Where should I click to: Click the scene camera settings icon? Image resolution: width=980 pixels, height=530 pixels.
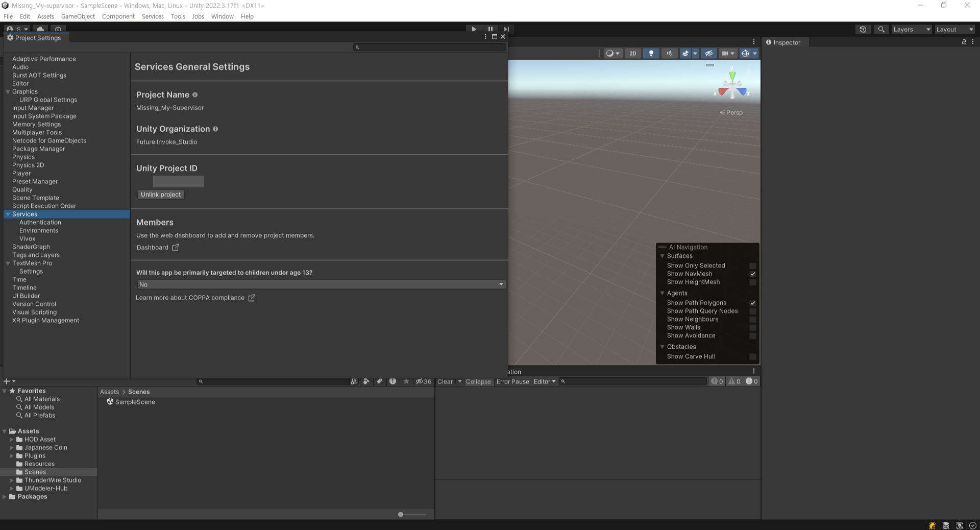724,53
